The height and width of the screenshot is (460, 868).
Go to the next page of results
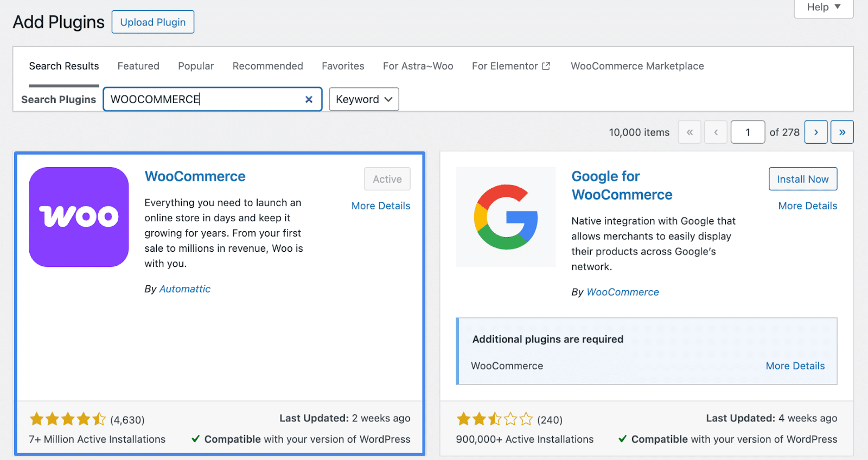click(816, 132)
